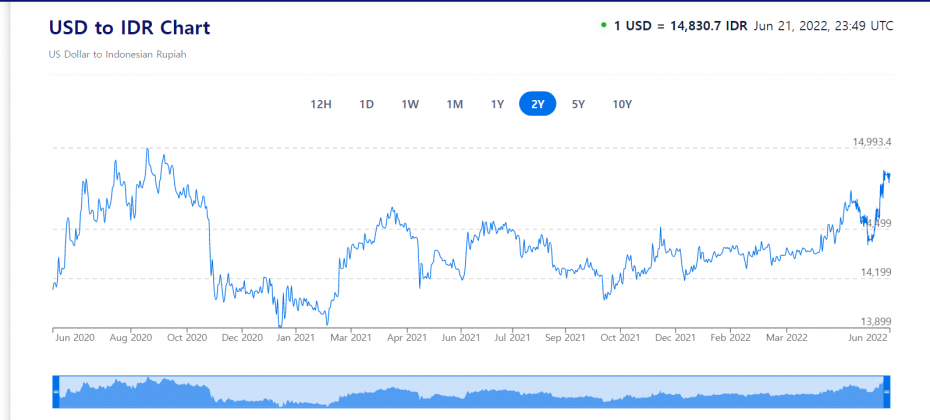Click the Jan 2021 axis label
Viewport: 930px width, 420px height.
297,338
